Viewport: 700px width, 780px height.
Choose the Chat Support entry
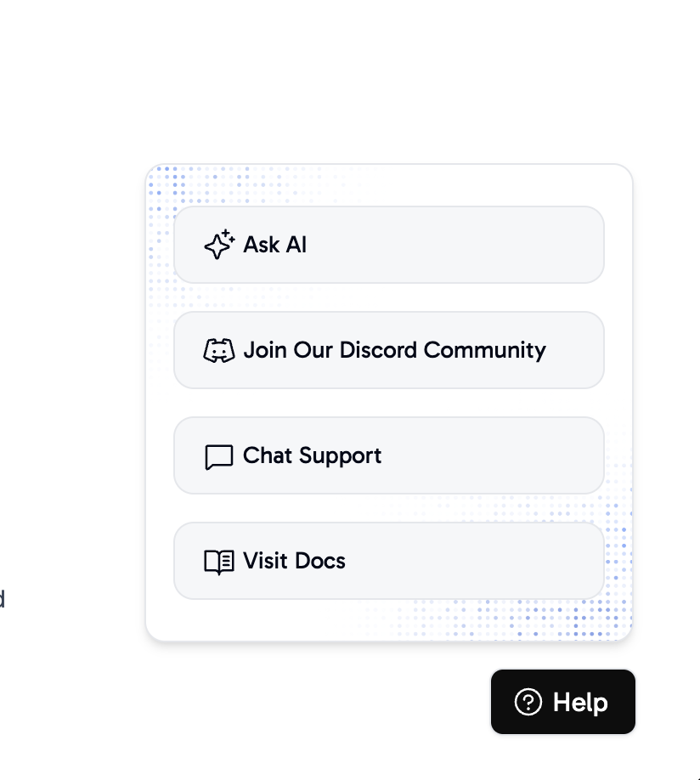[388, 455]
